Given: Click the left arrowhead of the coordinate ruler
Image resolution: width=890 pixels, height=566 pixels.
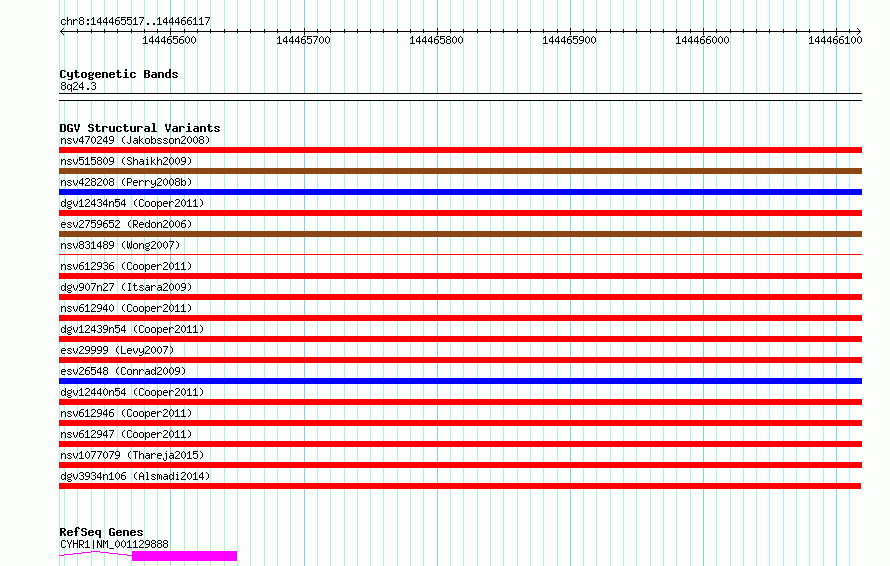Looking at the screenshot, I should 62,31.
